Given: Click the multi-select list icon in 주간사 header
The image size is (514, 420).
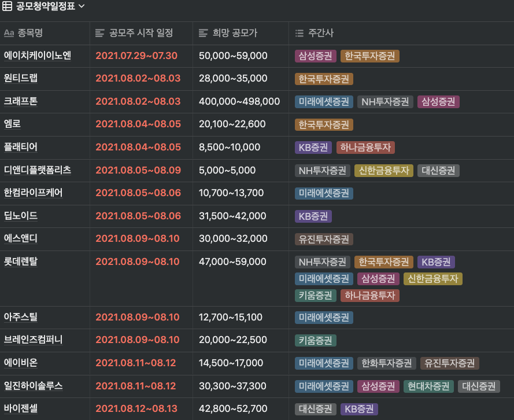Looking at the screenshot, I should pyautogui.click(x=299, y=33).
